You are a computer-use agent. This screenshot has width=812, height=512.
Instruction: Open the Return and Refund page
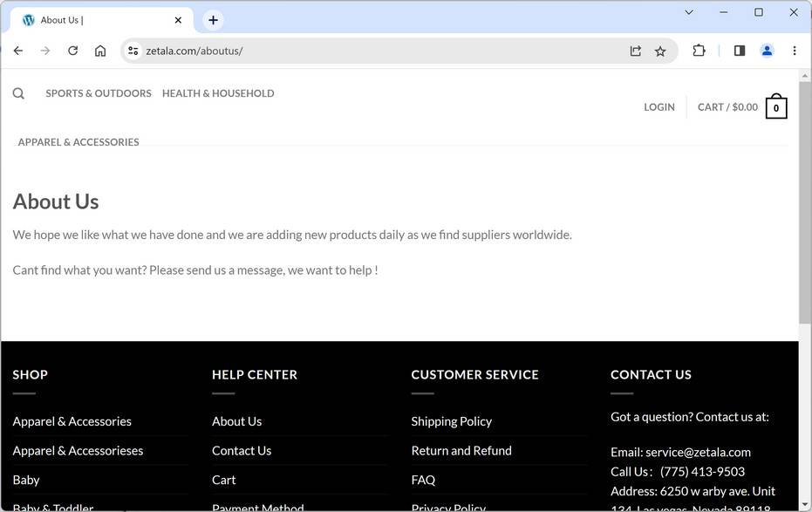click(461, 450)
